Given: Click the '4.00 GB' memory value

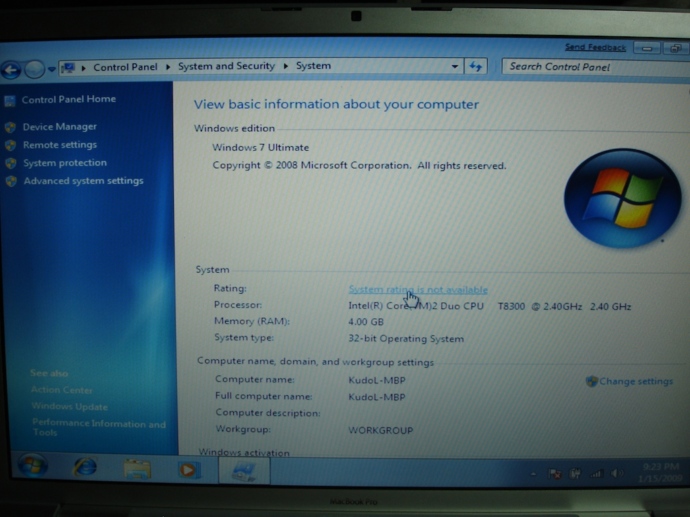Looking at the screenshot, I should point(366,322).
